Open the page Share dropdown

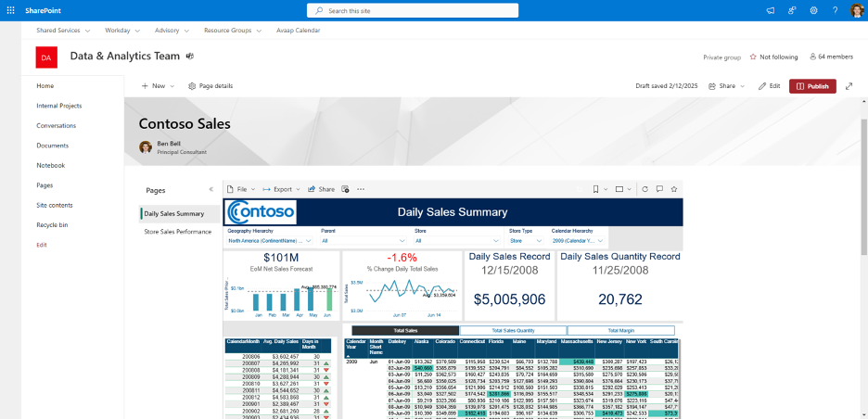[x=727, y=86]
